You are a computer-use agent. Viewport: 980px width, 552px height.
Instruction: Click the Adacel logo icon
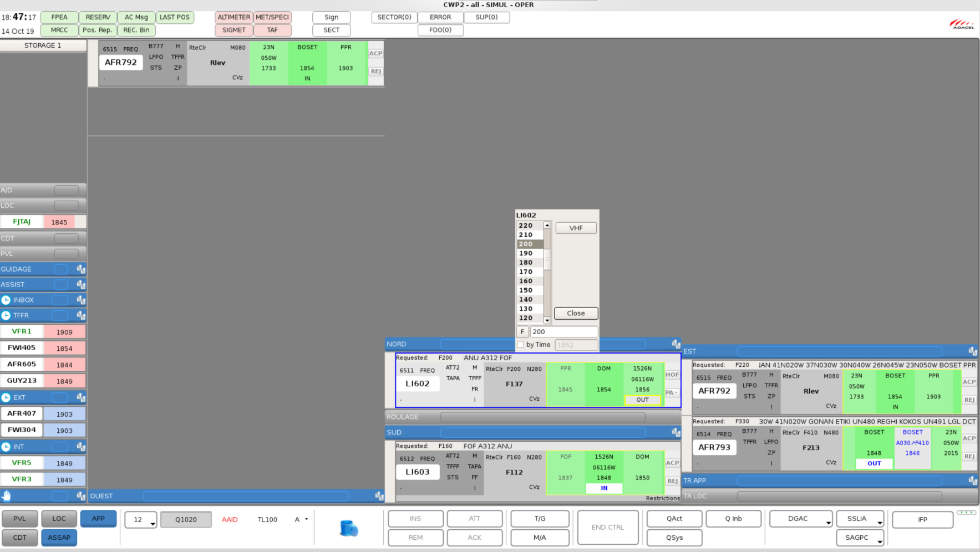pos(962,24)
